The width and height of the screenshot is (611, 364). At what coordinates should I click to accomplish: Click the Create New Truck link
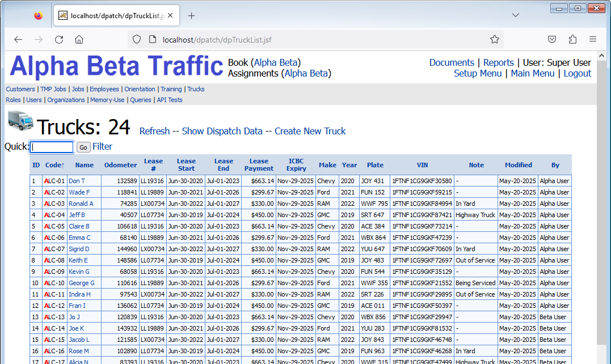click(x=310, y=131)
